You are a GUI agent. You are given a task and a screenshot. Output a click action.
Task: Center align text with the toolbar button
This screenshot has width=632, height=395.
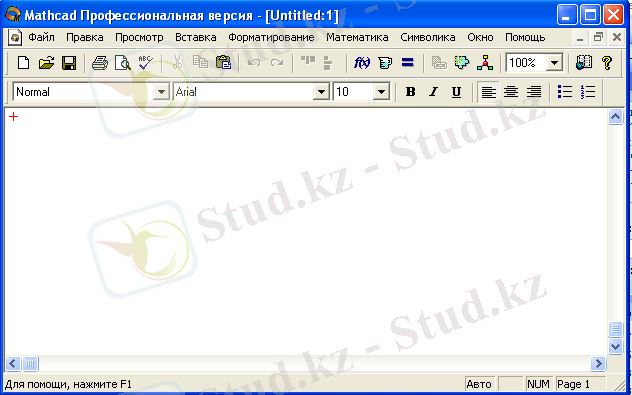click(x=511, y=92)
